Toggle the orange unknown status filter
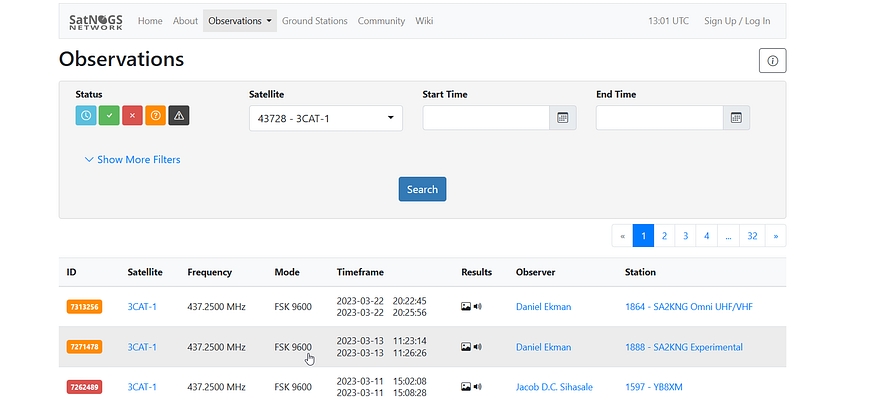Screen dimensions: 875x406 pos(155,116)
